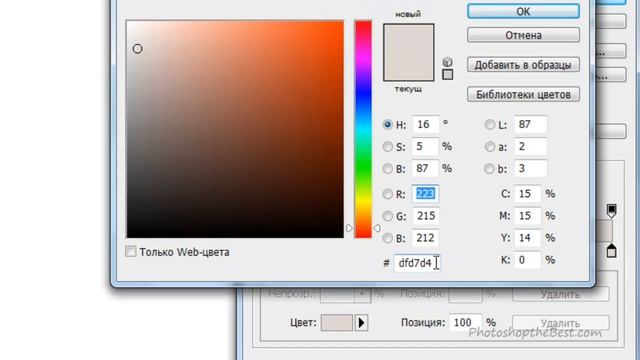Viewport: 640px width, 360px height.
Task: Open the Цвет arrow dropdown in gradient editor
Action: pos(361,322)
